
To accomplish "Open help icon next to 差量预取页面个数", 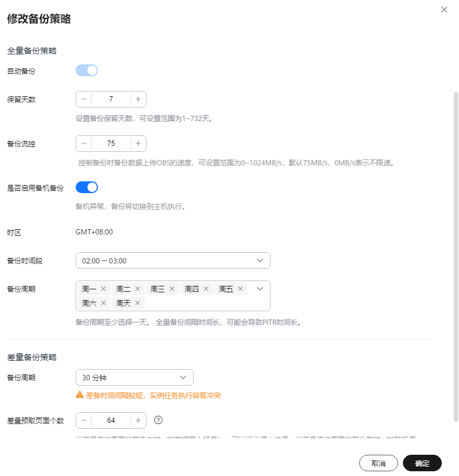I will (158, 420).
